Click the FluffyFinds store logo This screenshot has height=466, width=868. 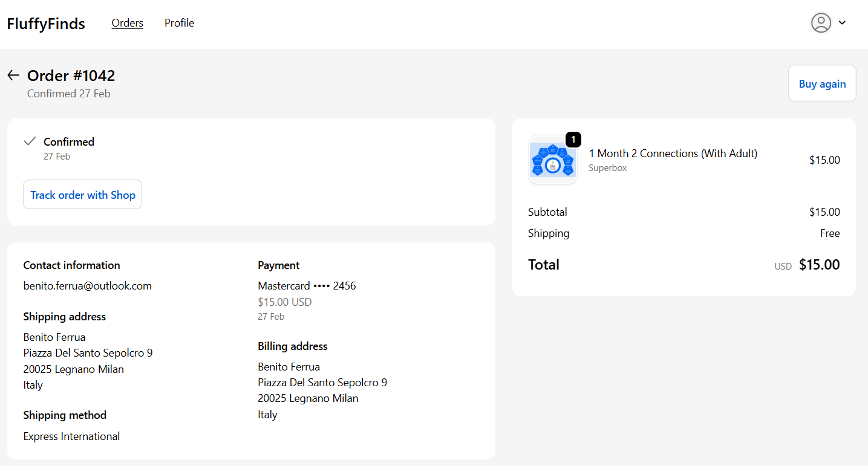coord(46,24)
